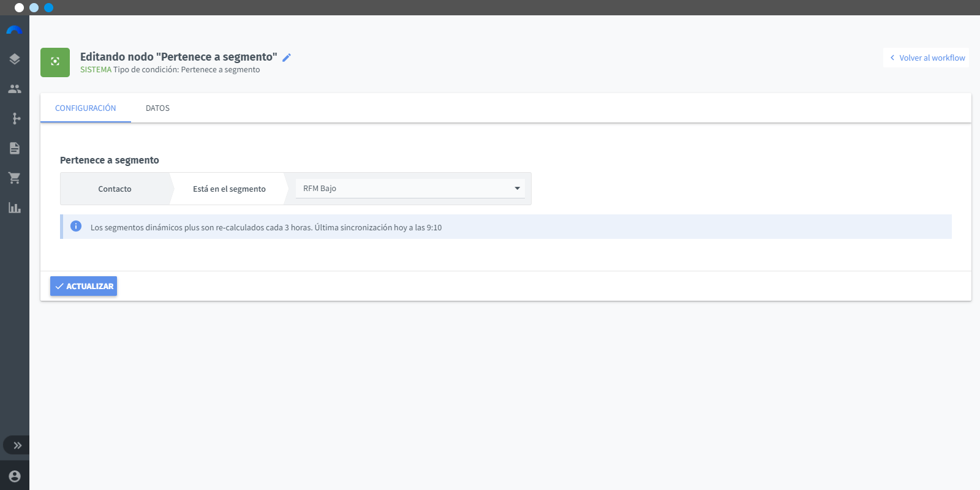Expand sidebar with double chevron button
Screen dimensions: 980x490
coord(17,445)
